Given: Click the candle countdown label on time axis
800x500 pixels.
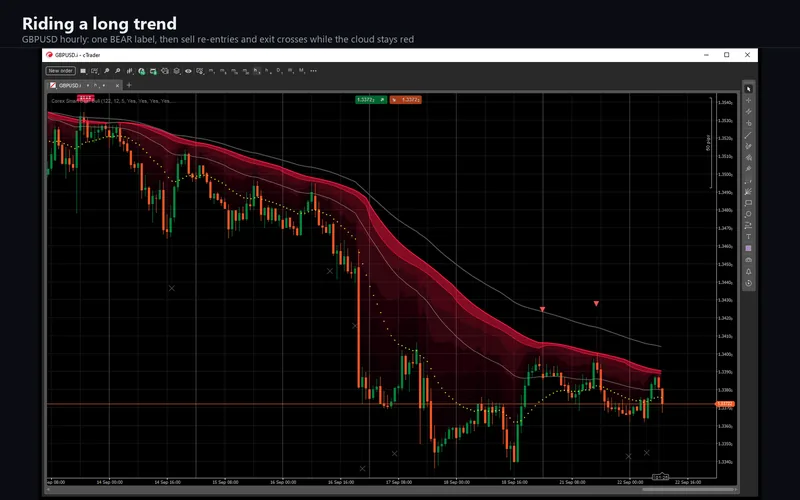Looking at the screenshot, I should click(661, 477).
